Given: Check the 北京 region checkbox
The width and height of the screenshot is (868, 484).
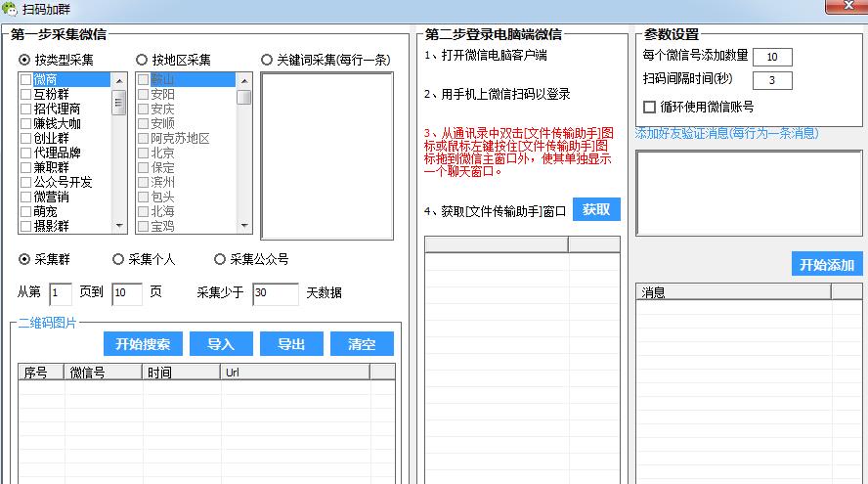Looking at the screenshot, I should tap(144, 153).
